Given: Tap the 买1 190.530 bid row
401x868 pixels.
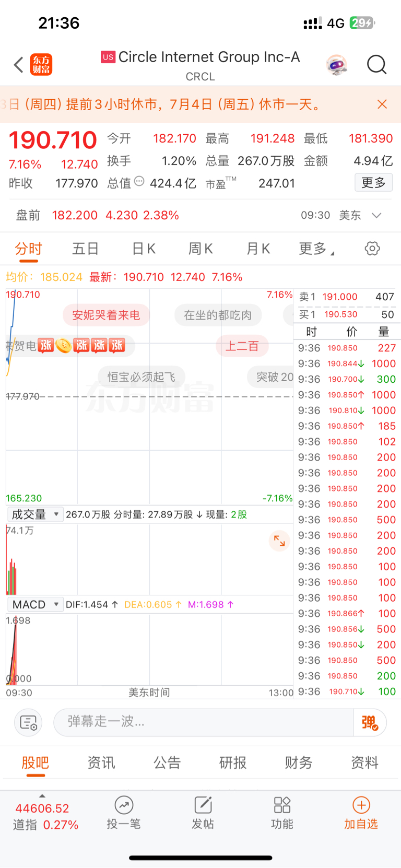Looking at the screenshot, I should (x=347, y=314).
